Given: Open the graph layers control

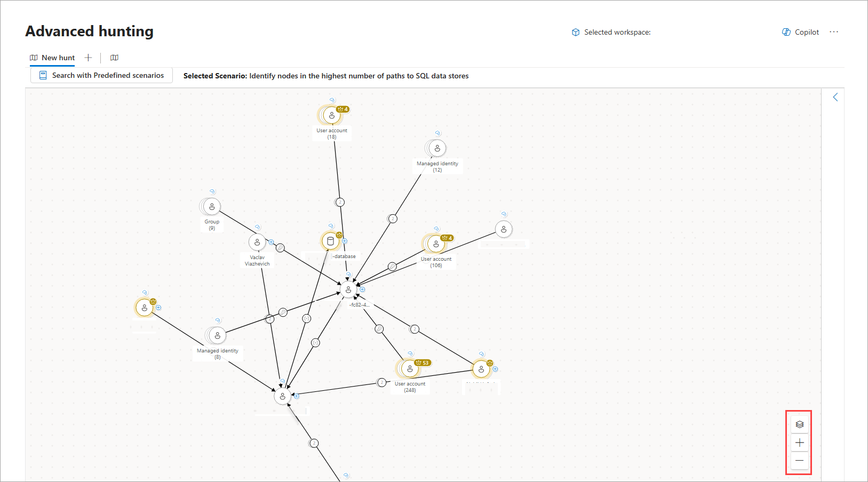Looking at the screenshot, I should (799, 424).
